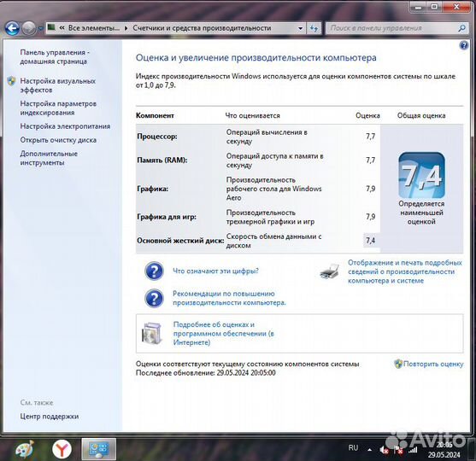476x461 pixels.
Task: Maximize the performance window
Action: [x=435, y=7]
